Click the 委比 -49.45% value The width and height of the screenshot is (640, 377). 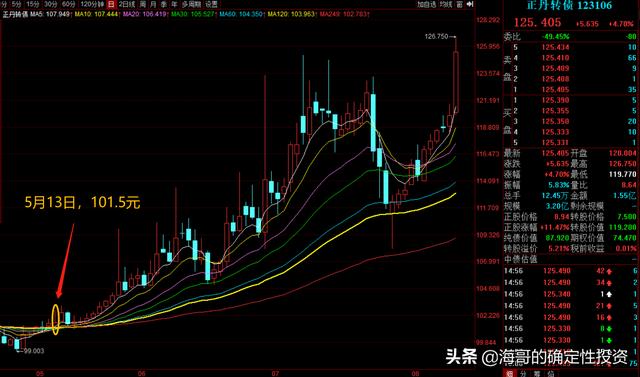point(555,37)
